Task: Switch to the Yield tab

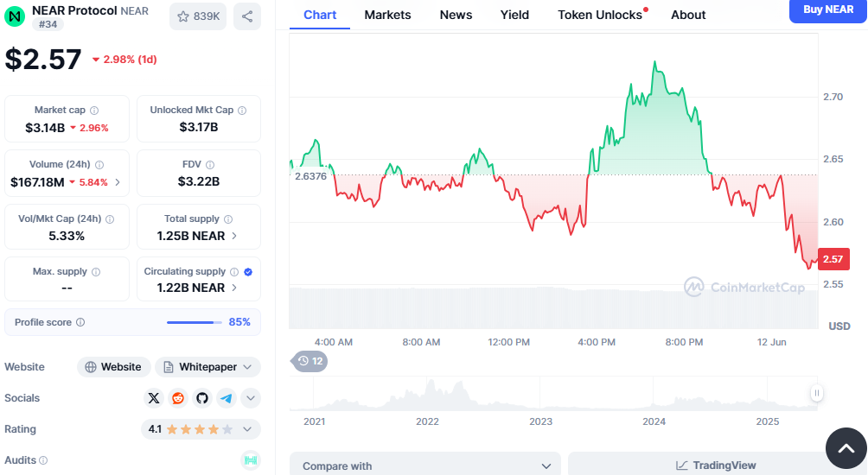Action: [514, 15]
